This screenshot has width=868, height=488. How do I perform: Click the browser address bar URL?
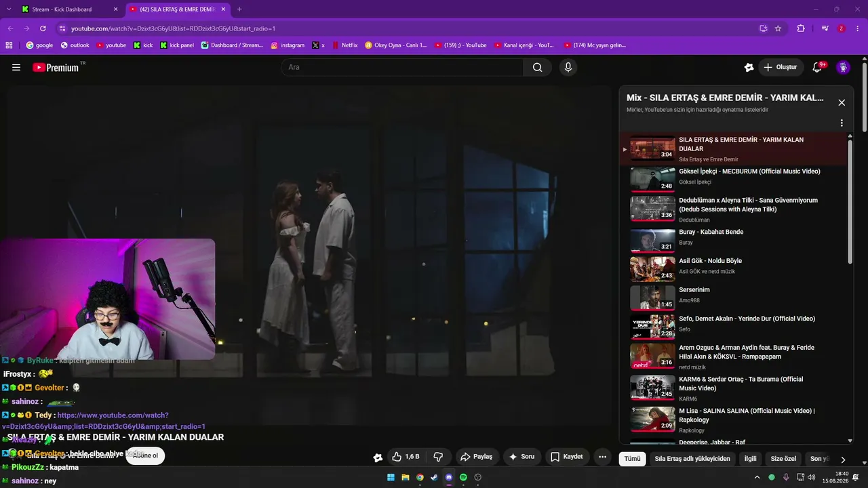pyautogui.click(x=173, y=28)
